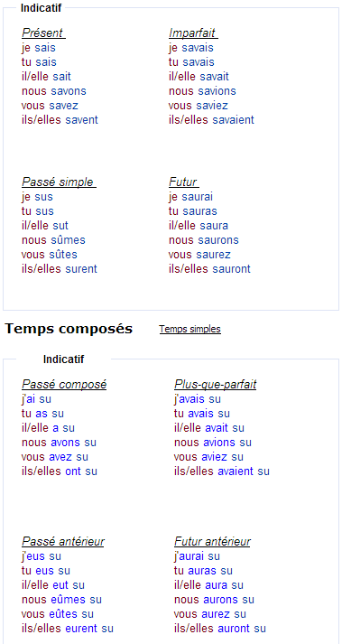The height and width of the screenshot is (644, 342).
Task: Click 'avons' in nous avons su
Action: (66, 443)
